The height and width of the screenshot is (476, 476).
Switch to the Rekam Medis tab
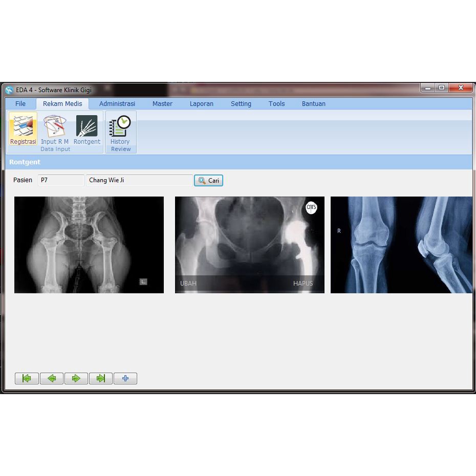click(62, 103)
